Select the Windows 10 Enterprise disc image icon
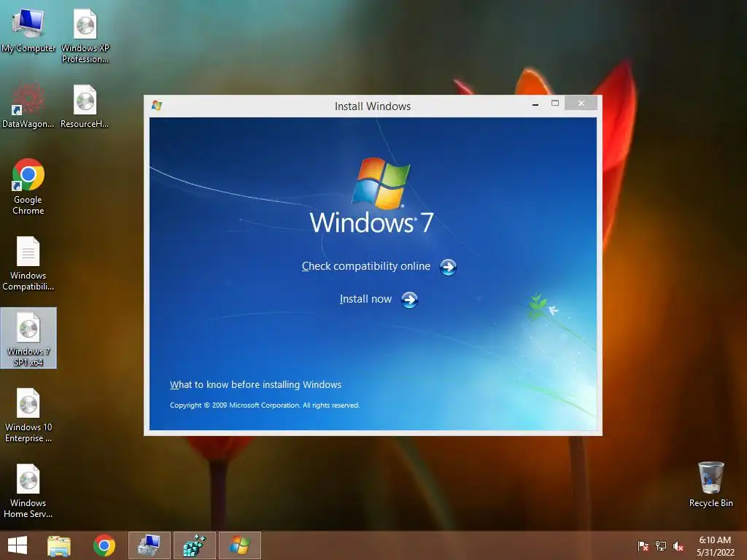 [28, 415]
